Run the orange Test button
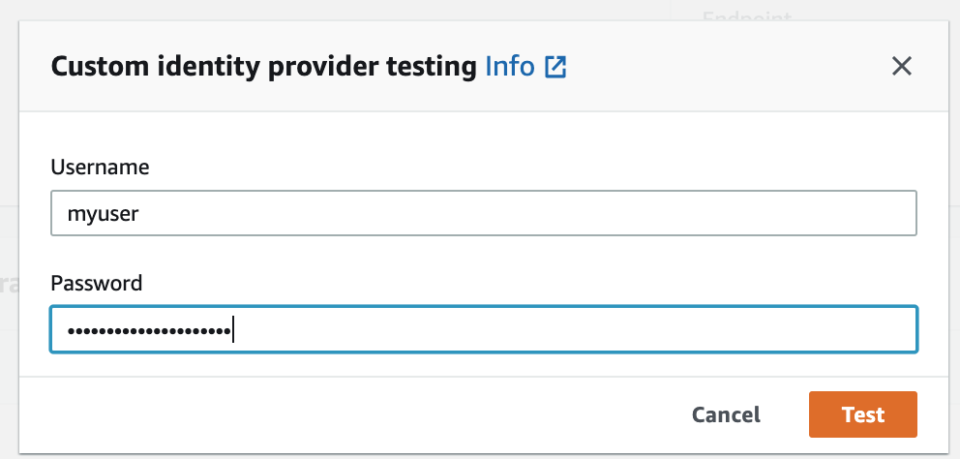960x459 pixels. pyautogui.click(x=862, y=414)
